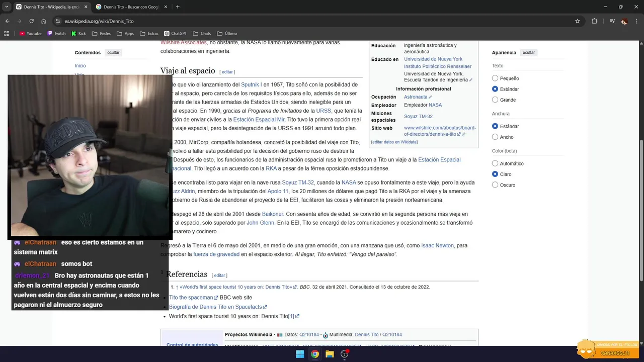Open the apps grid in bookmarks bar

click(x=7, y=34)
